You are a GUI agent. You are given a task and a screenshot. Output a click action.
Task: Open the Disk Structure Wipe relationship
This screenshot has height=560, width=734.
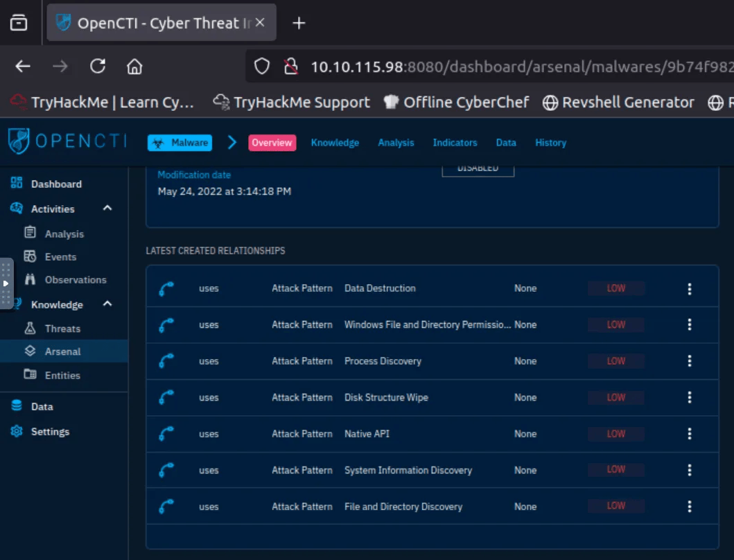(386, 398)
